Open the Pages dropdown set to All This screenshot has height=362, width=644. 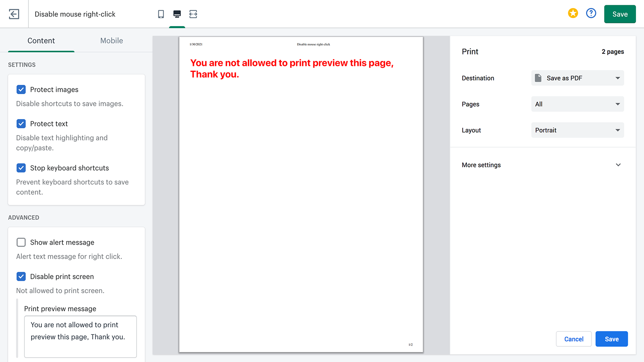coord(578,104)
